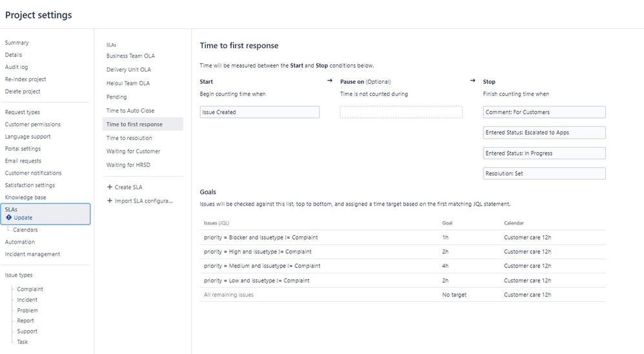The height and width of the screenshot is (354, 644).
Task: Click the plus icon beside Import SLA configuration
Action: click(x=110, y=201)
